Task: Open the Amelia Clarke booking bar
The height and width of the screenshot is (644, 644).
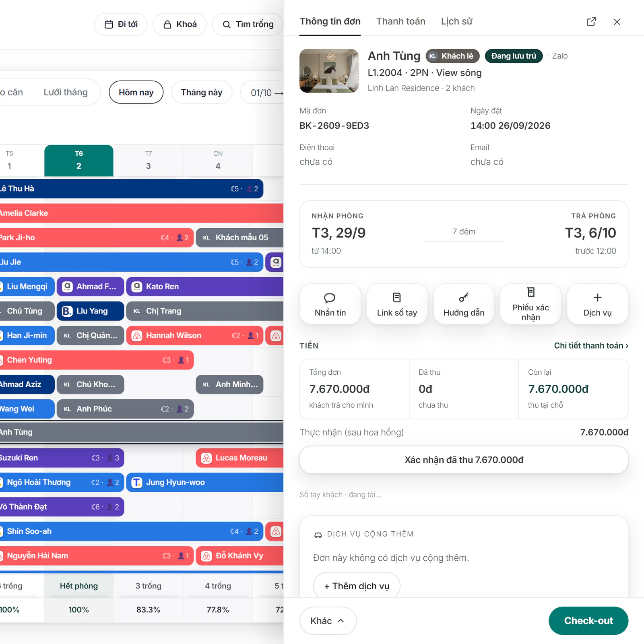Action: coord(141,213)
